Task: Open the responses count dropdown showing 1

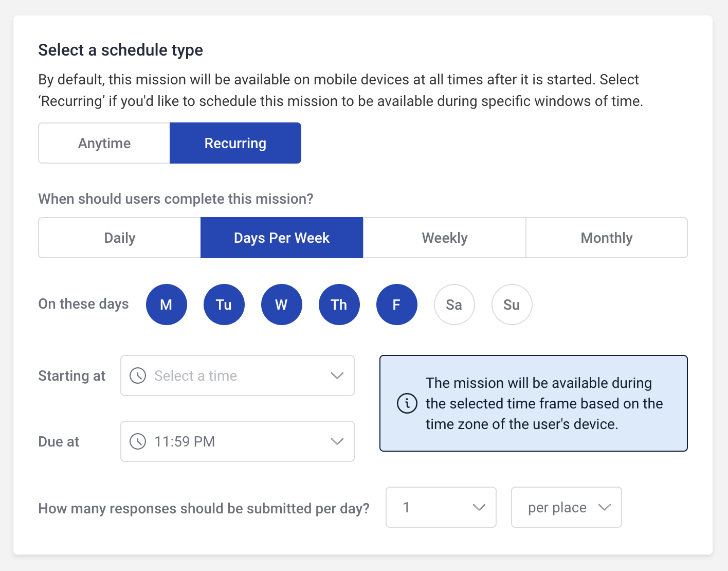Action: tap(441, 507)
